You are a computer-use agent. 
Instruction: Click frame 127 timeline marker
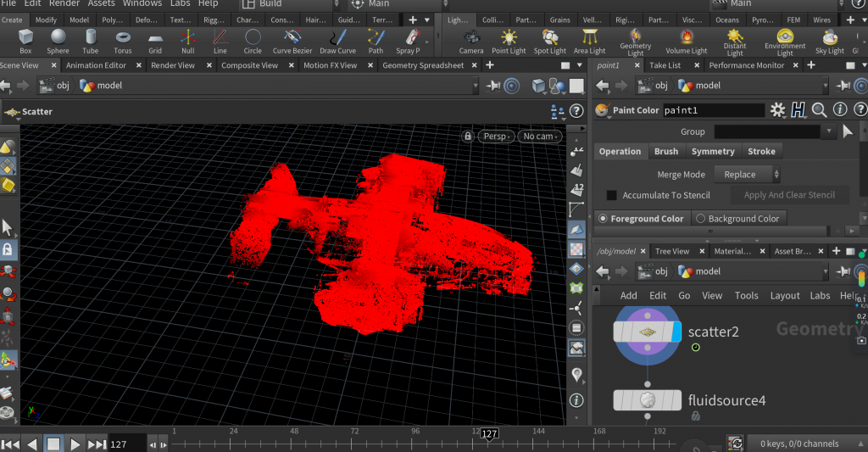489,433
